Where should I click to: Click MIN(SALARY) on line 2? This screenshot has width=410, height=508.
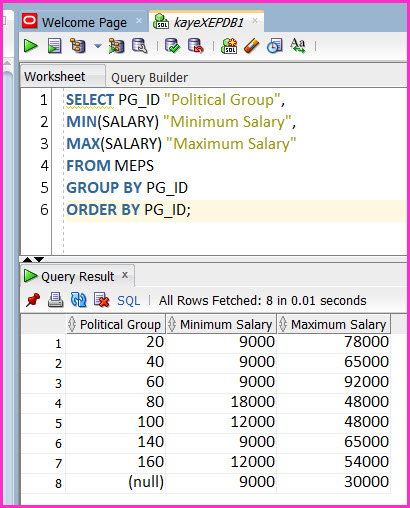click(113, 122)
